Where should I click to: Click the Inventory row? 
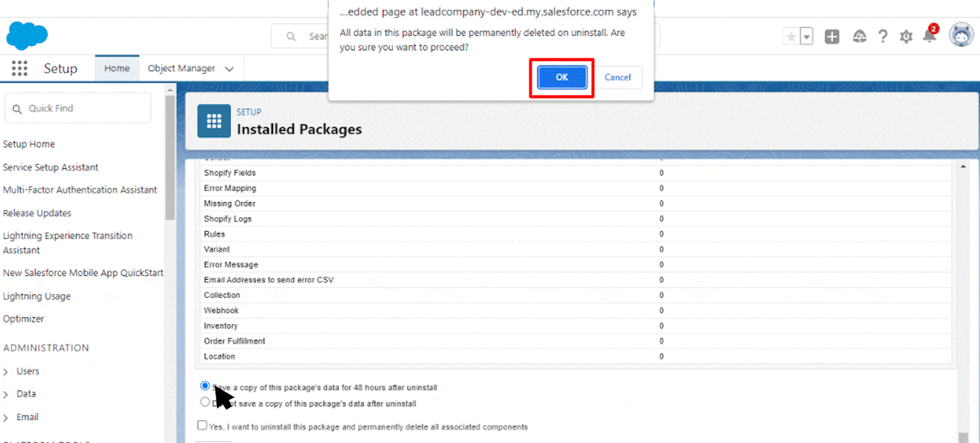pos(575,326)
